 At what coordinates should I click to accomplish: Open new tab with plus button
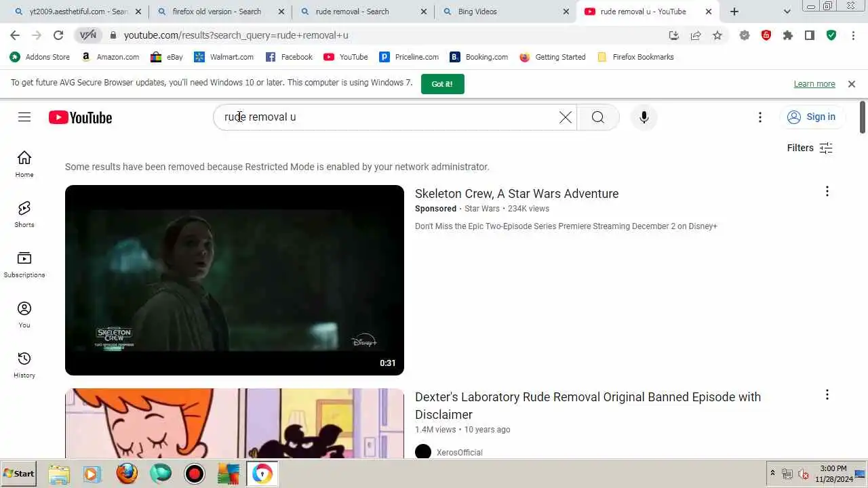[734, 12]
